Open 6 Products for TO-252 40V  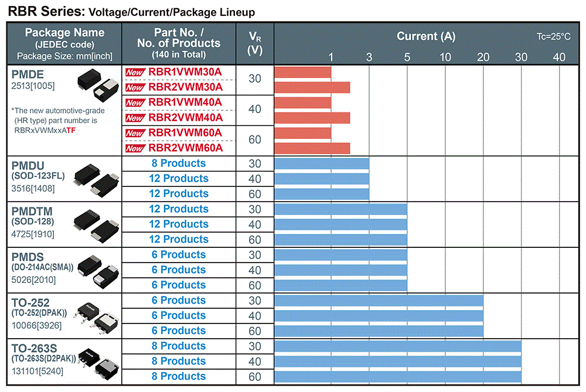click(179, 315)
